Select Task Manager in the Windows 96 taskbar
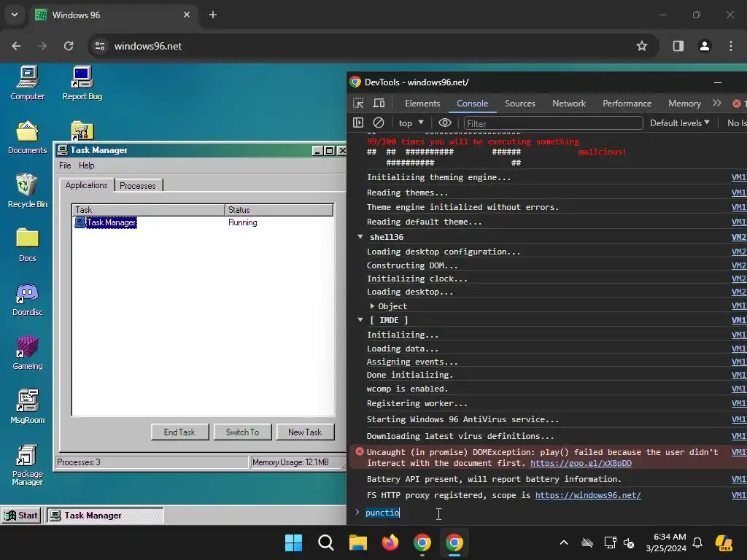This screenshot has height=560, width=747. (105, 516)
